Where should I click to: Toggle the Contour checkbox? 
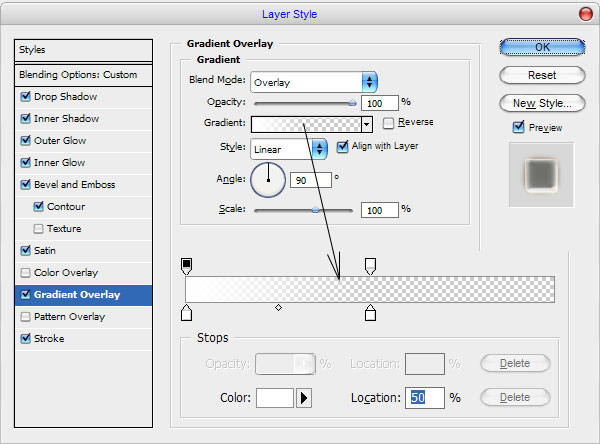coord(38,207)
